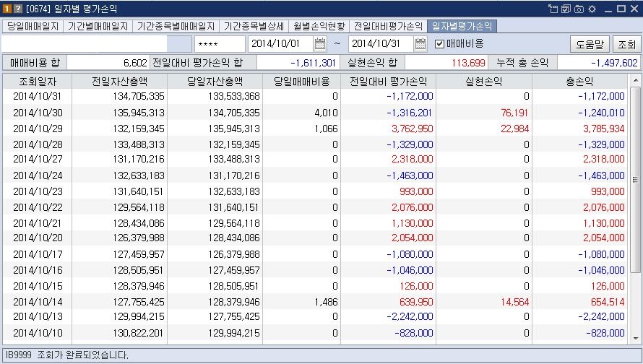The width and height of the screenshot is (643, 364).
Task: Click total profit -1,240,010
Action: 601,113
